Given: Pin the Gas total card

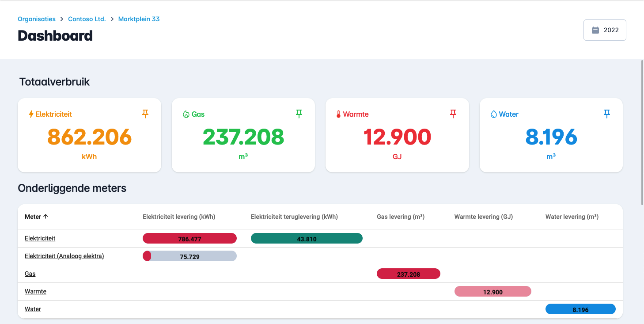Looking at the screenshot, I should [299, 114].
